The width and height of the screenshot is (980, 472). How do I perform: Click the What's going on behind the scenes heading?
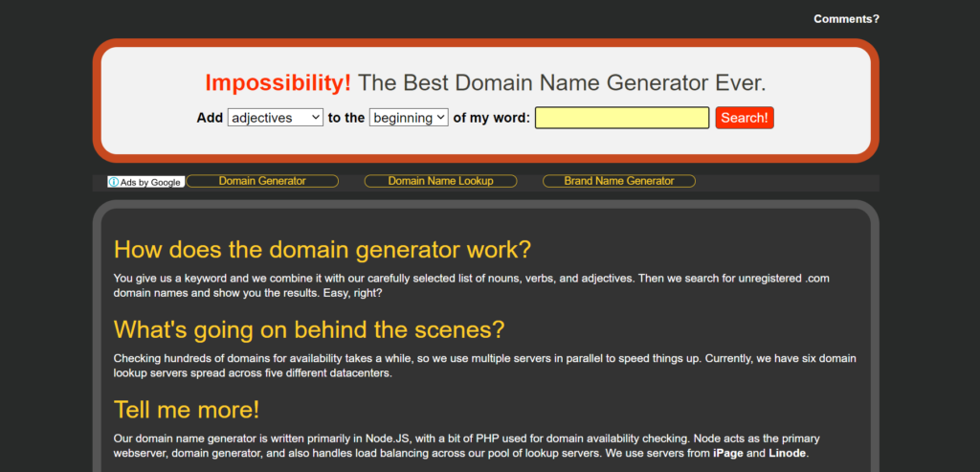point(308,329)
